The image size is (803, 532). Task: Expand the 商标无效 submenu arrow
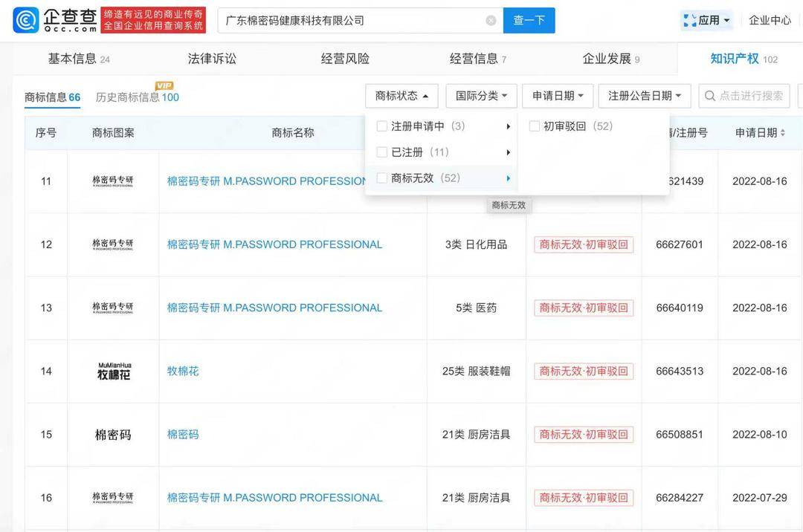(x=508, y=178)
